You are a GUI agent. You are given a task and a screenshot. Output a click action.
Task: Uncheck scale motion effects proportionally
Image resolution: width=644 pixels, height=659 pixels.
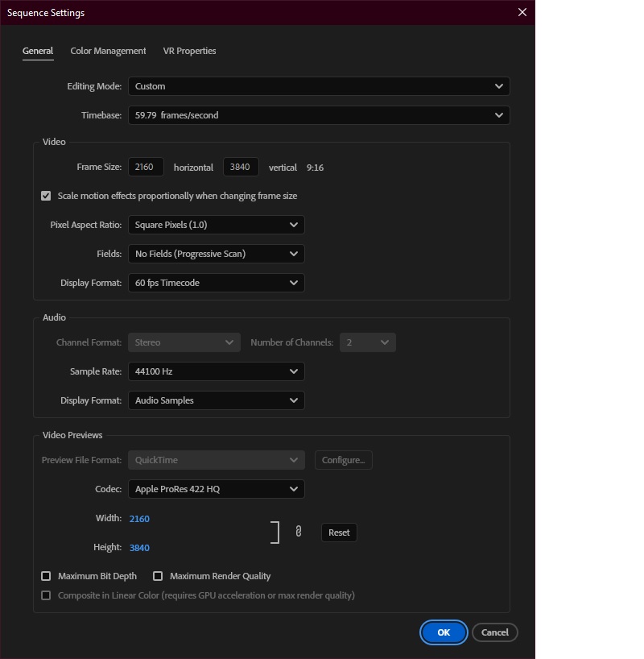(46, 196)
